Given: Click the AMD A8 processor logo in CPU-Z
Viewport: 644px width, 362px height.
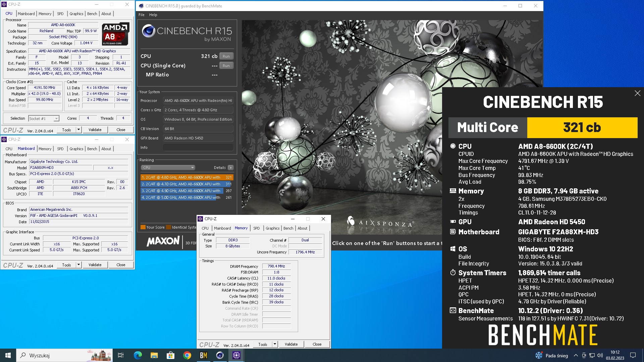Looking at the screenshot, I should [x=115, y=34].
